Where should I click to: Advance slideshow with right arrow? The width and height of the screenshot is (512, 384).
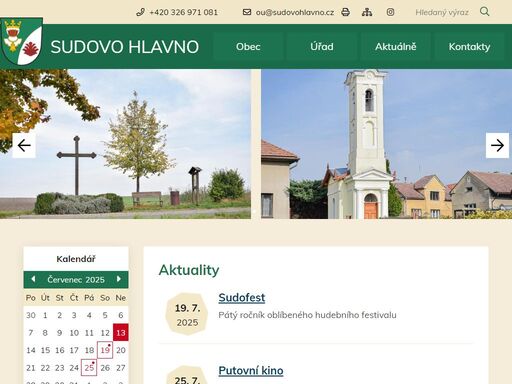coord(497,145)
